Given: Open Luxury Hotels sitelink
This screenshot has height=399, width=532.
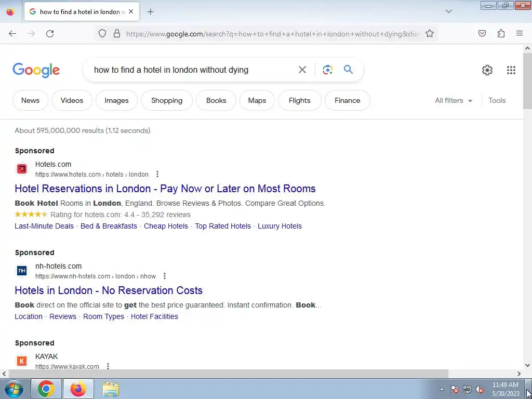Looking at the screenshot, I should pyautogui.click(x=280, y=227).
